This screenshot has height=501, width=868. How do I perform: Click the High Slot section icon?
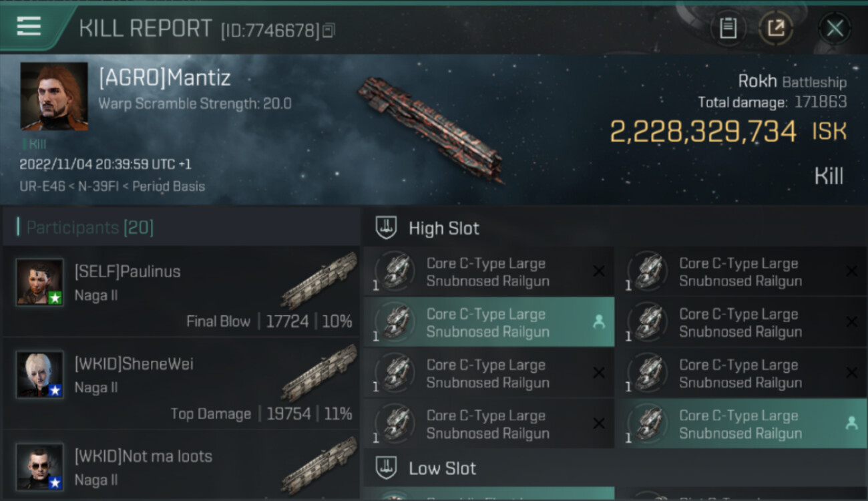point(387,228)
